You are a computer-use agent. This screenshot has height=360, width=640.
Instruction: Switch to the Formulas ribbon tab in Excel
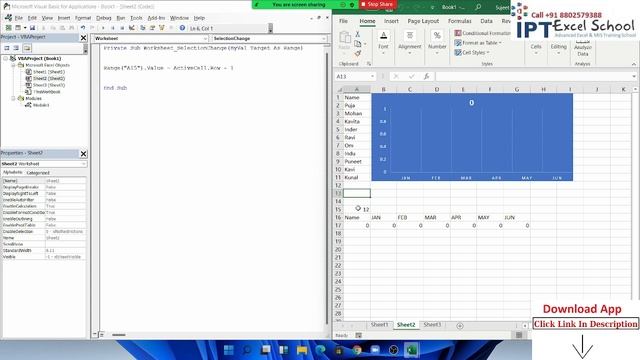coord(460,21)
